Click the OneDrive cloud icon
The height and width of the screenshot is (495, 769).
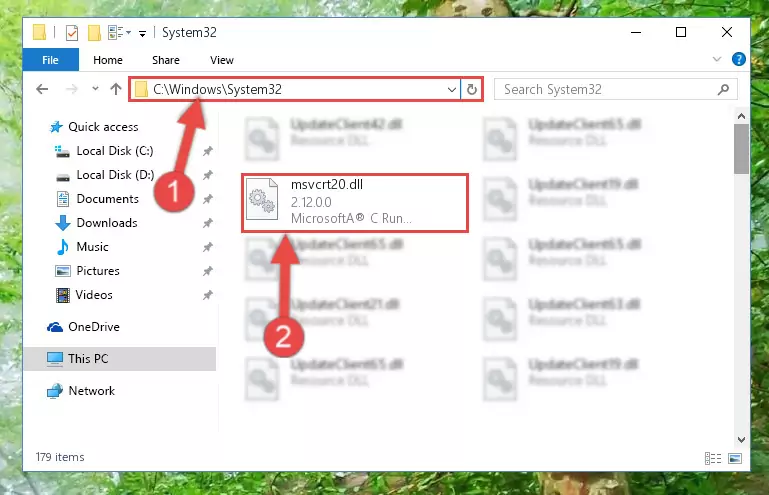coord(54,327)
